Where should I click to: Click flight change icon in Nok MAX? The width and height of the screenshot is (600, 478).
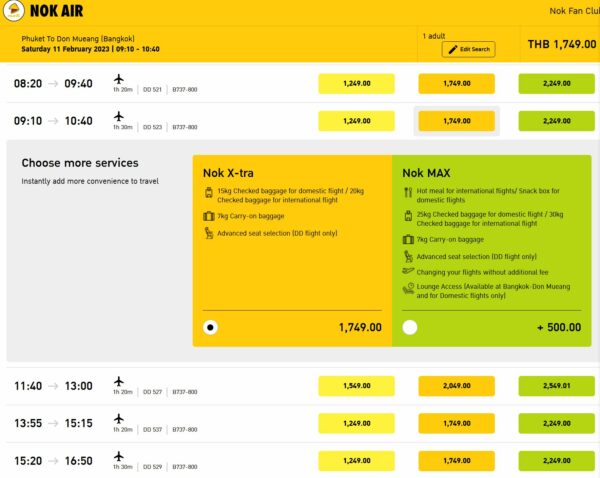[408, 271]
